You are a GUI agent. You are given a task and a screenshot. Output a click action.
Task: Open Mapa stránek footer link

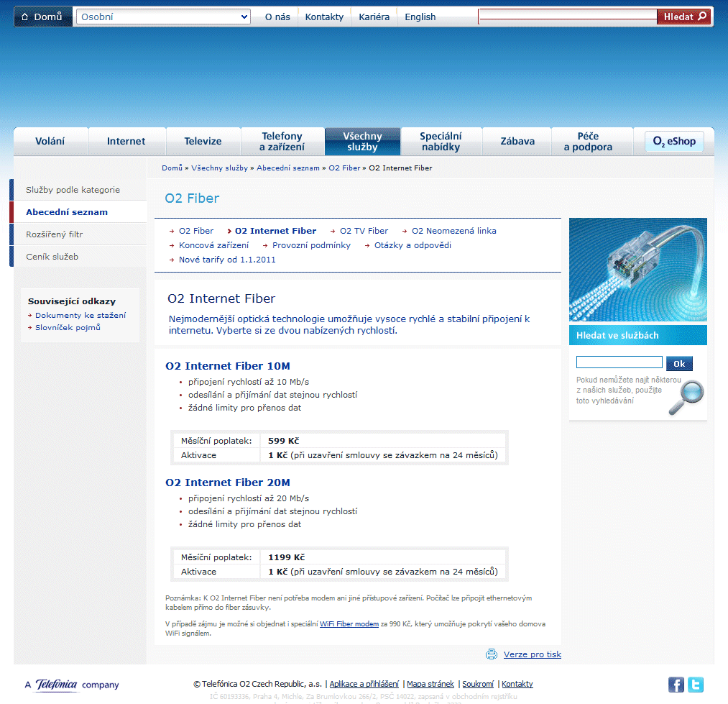(430, 684)
